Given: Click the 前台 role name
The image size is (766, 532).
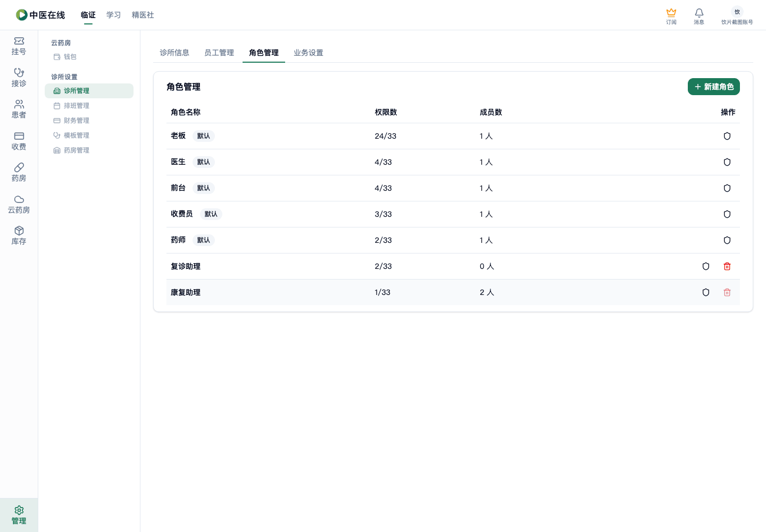Looking at the screenshot, I should (x=178, y=188).
